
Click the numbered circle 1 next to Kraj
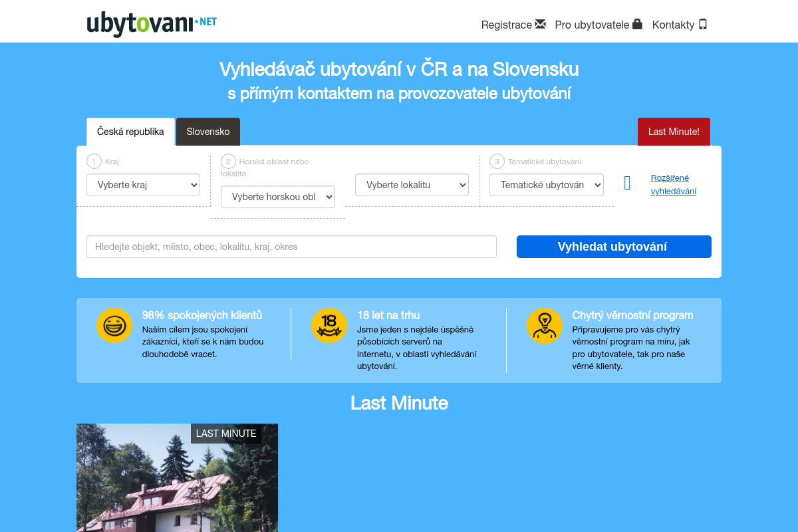click(x=94, y=161)
